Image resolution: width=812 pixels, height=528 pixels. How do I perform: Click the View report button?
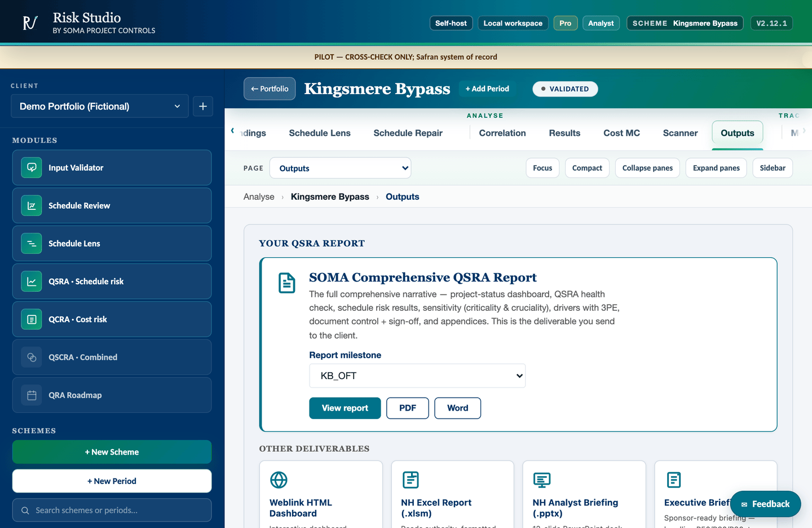click(x=345, y=408)
